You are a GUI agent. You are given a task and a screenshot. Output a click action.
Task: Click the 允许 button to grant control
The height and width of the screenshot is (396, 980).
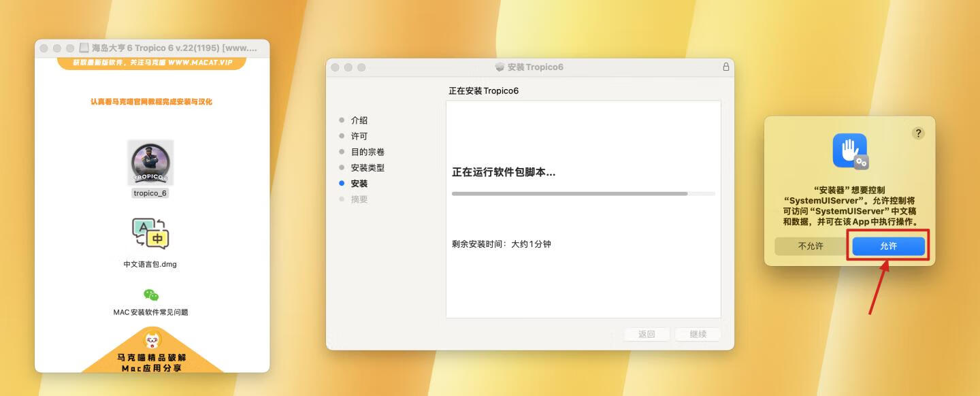point(888,246)
